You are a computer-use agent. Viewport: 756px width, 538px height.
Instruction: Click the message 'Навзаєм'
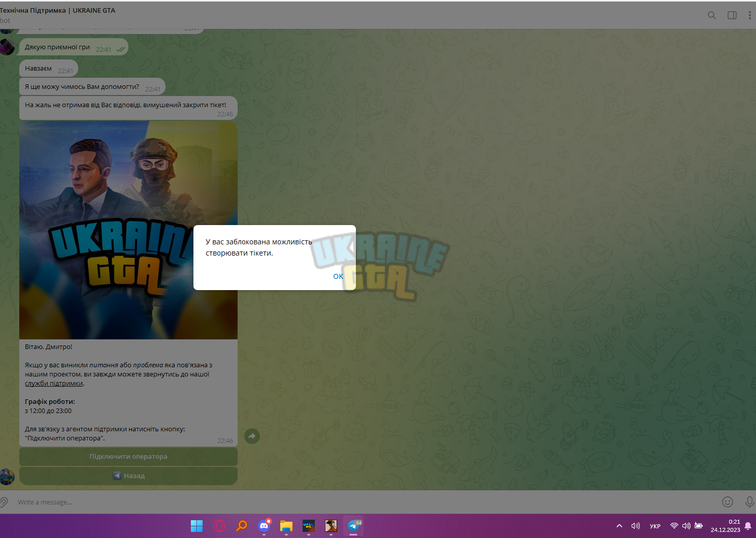click(x=49, y=68)
